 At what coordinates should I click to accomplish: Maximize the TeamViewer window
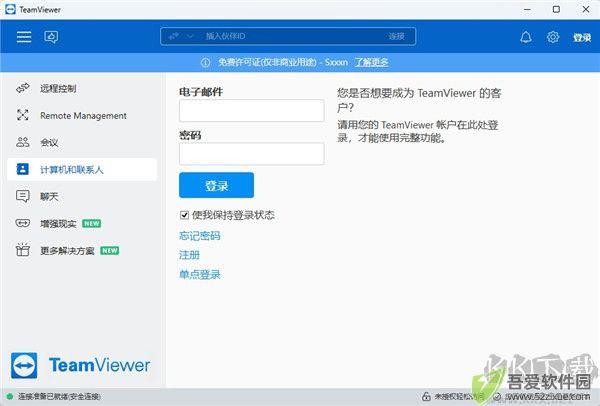(x=556, y=9)
